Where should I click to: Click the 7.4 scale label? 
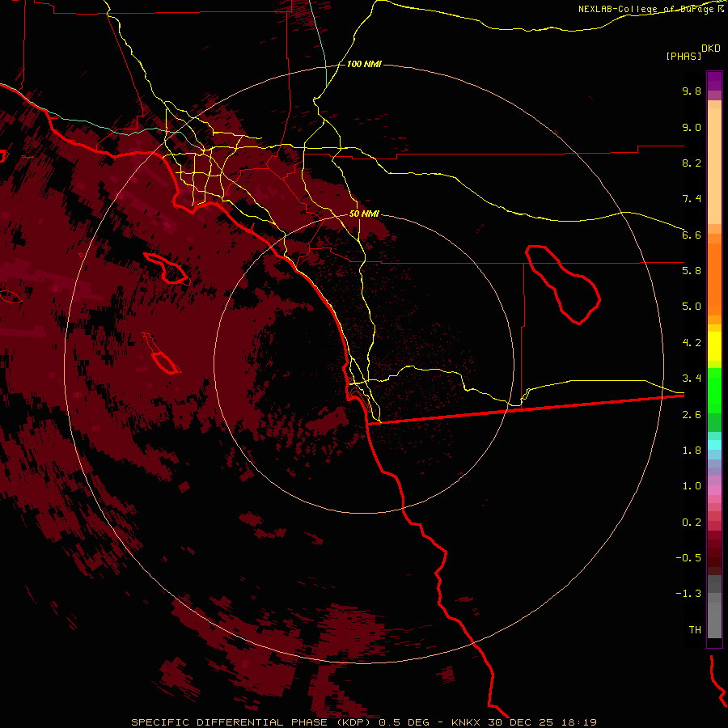692,199
